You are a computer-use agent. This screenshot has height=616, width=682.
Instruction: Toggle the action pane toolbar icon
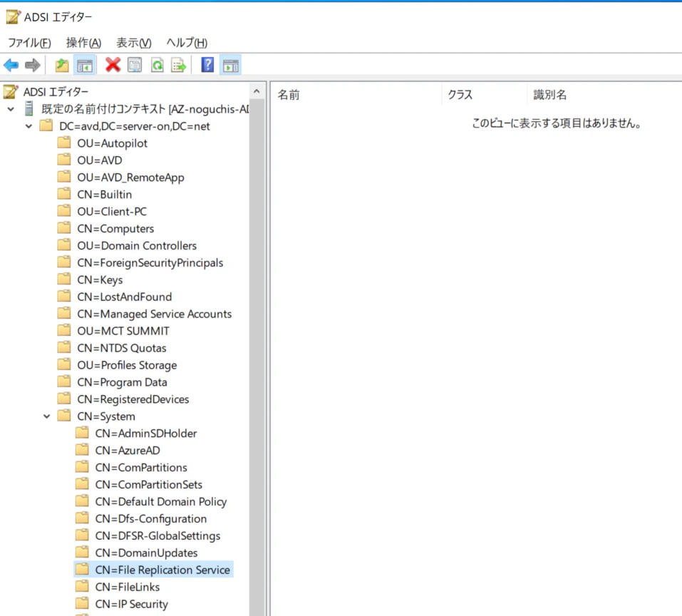pos(230,66)
